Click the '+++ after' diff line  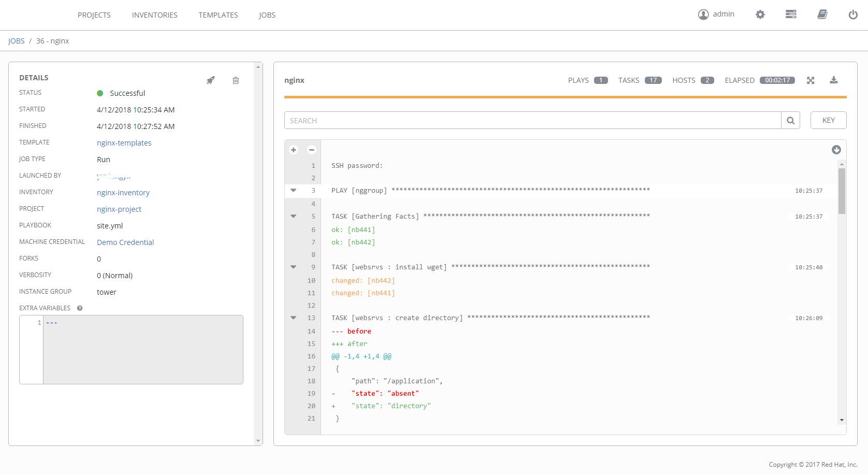click(349, 343)
